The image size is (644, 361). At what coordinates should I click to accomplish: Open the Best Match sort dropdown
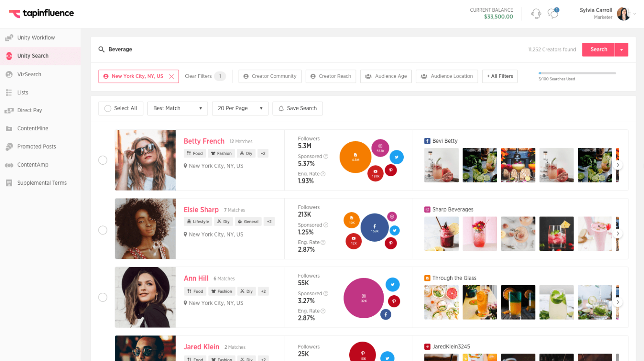coord(177,108)
